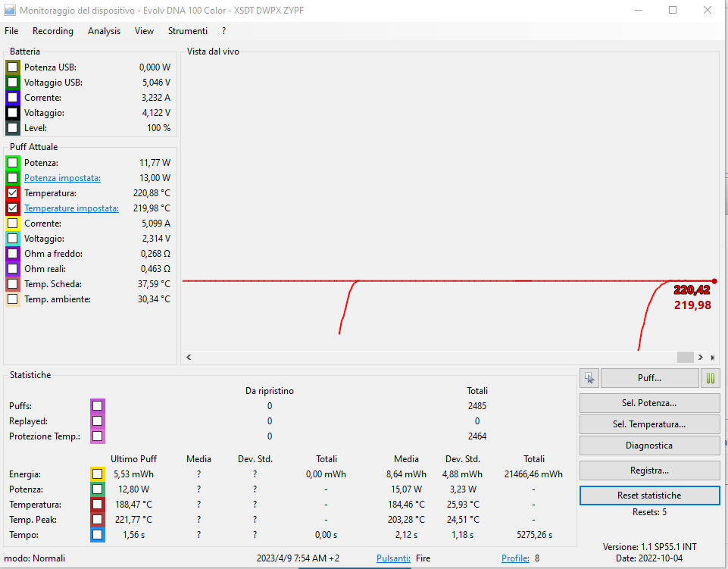Uncheck the Temperature impostata checkbox
The image size is (728, 569).
click(x=12, y=208)
